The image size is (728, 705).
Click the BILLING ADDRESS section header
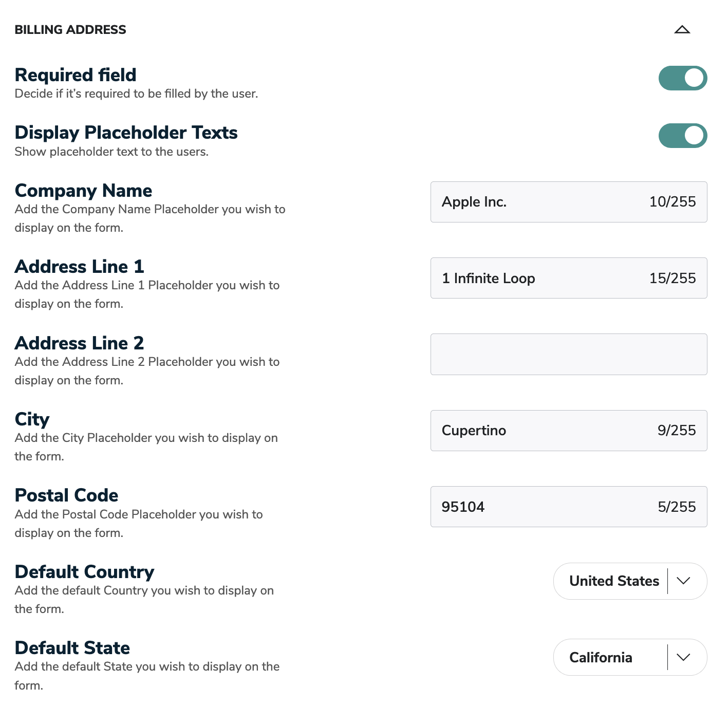pyautogui.click(x=70, y=29)
